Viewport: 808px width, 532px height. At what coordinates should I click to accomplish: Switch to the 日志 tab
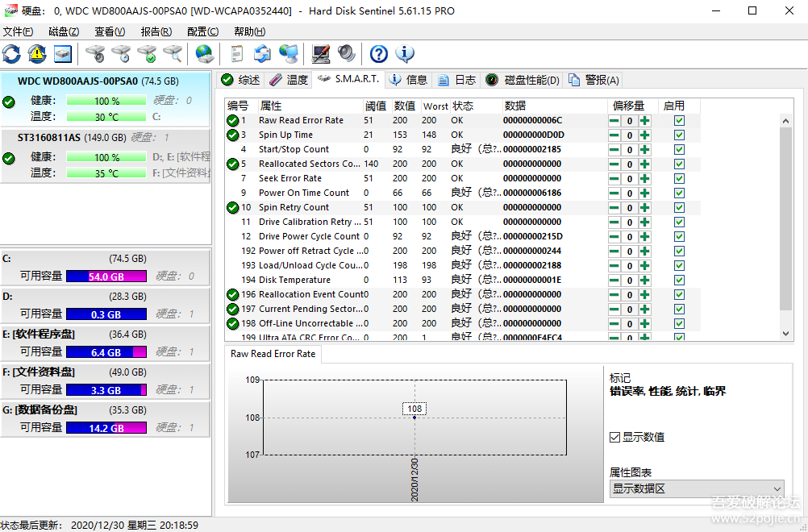coord(456,80)
